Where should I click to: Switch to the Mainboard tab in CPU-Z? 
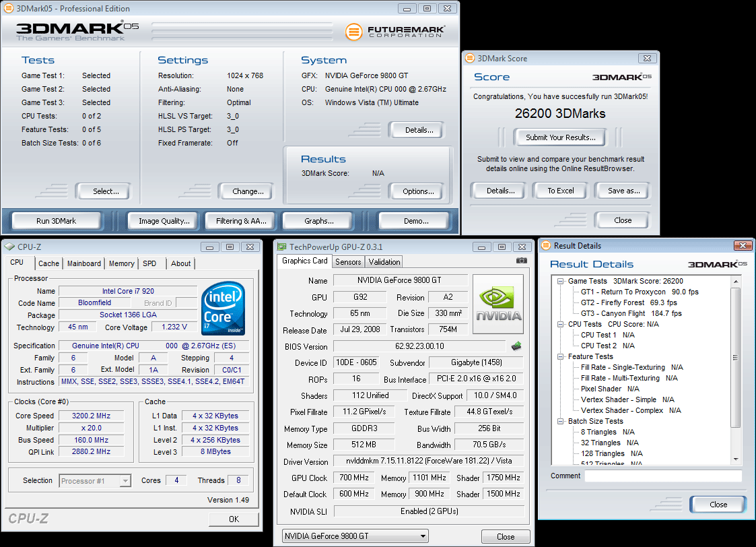click(x=84, y=263)
